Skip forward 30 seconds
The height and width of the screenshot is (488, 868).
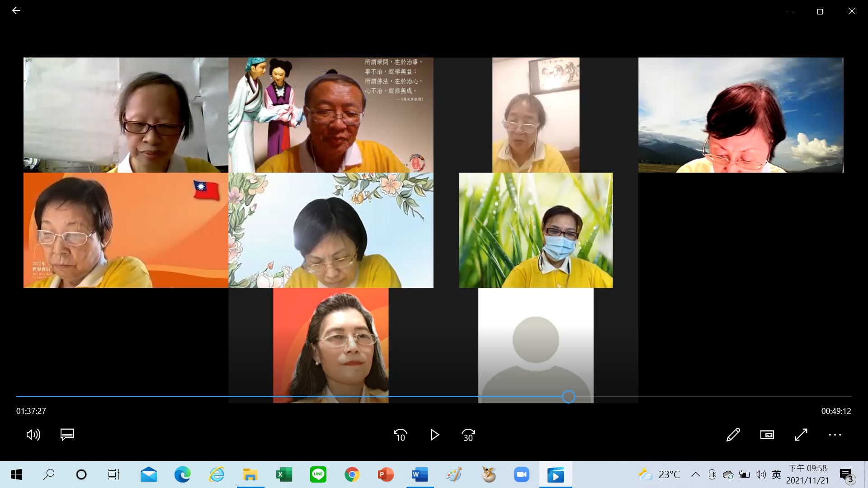point(468,435)
